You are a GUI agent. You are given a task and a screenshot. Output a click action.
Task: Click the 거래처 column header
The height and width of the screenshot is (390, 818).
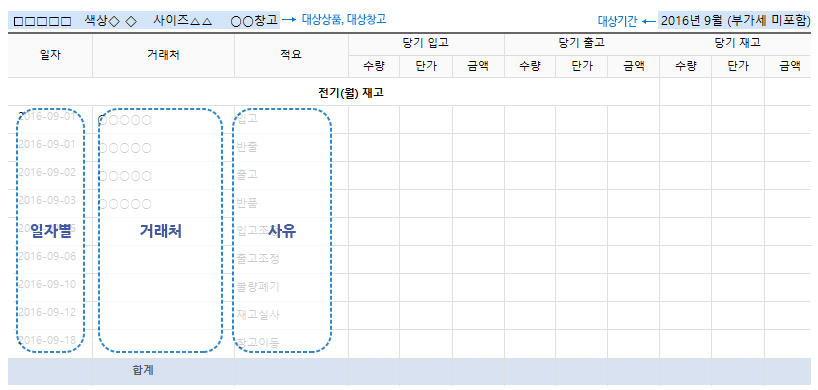pyautogui.click(x=163, y=56)
